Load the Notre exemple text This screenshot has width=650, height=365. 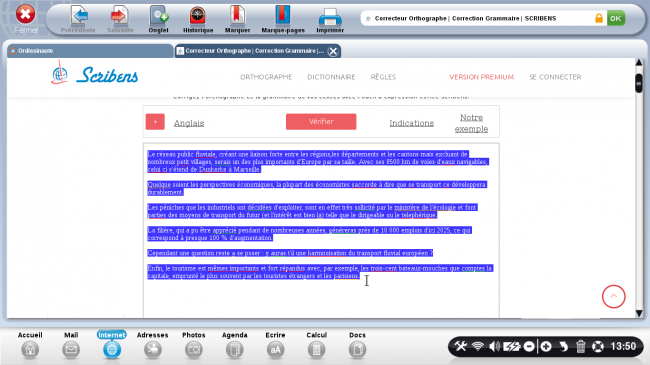pos(471,123)
